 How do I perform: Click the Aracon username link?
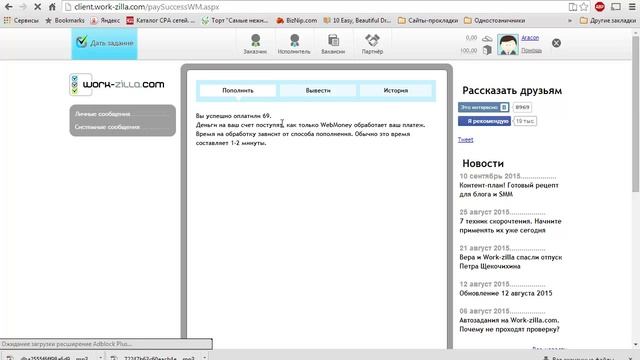[x=530, y=38]
